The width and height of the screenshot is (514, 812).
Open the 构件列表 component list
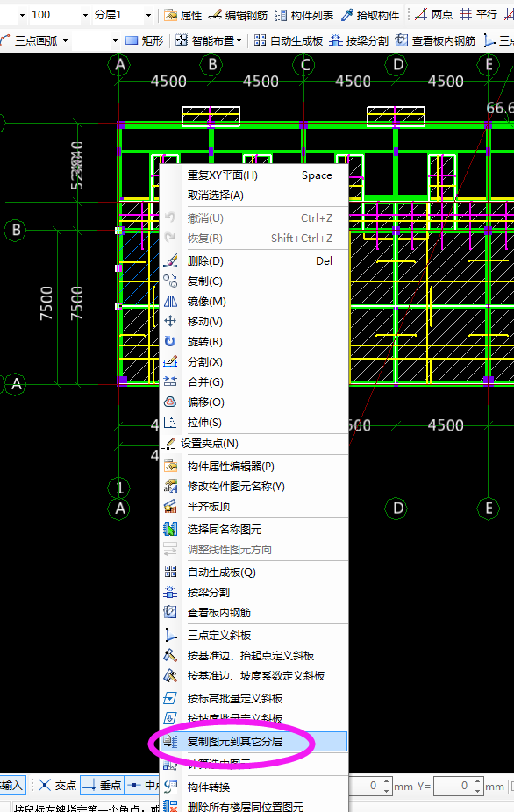[304, 15]
